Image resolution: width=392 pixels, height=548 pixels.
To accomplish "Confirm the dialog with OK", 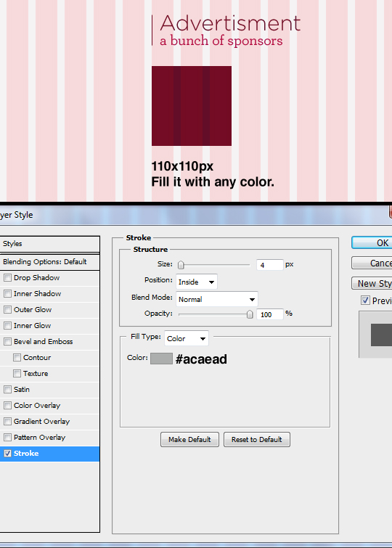I will (372, 243).
